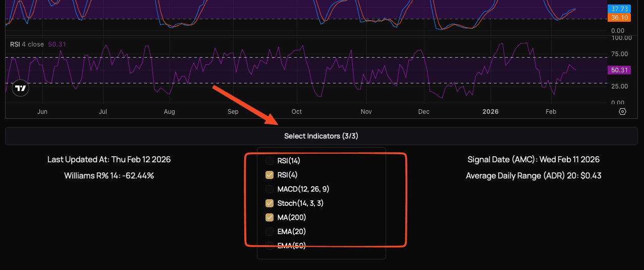
Task: Click the orange 36.10 stochastic value tag
Action: click(619, 17)
